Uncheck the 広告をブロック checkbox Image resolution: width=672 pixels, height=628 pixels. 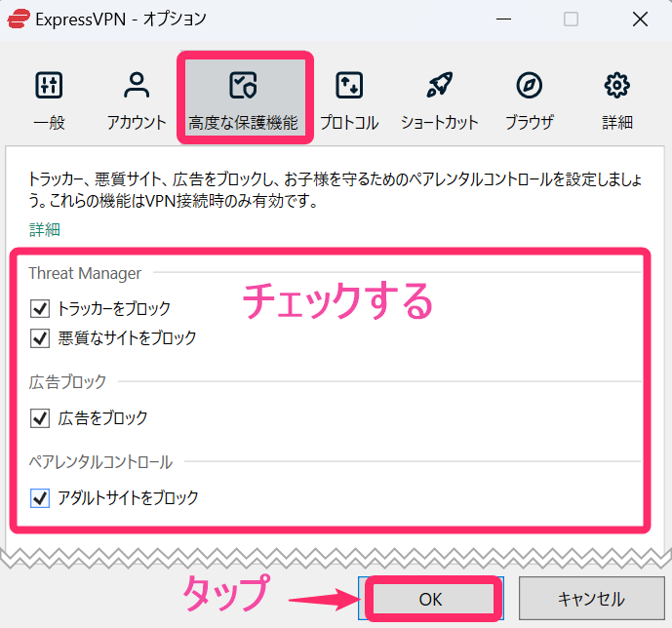40,418
